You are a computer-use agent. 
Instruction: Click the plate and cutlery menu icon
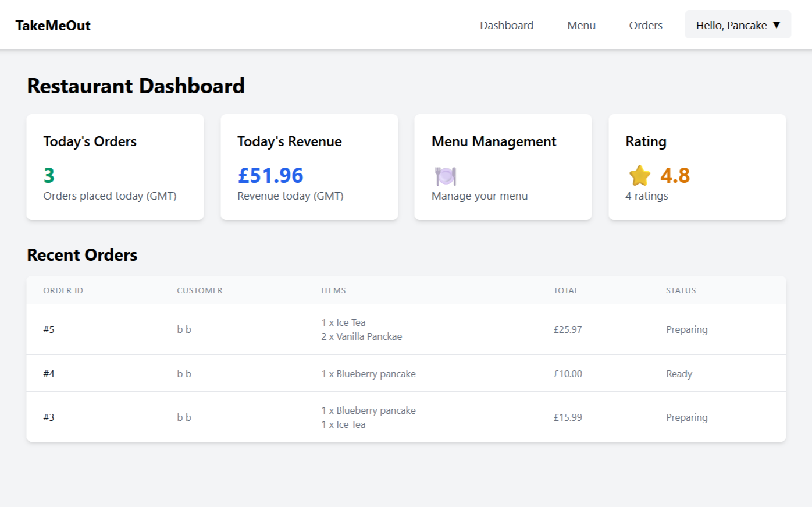click(446, 176)
